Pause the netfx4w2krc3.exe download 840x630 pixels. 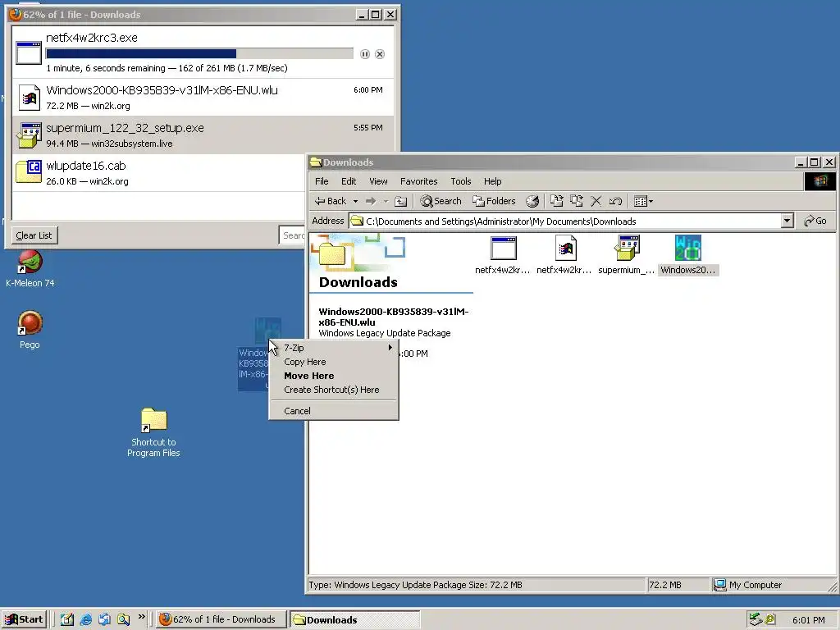click(365, 54)
